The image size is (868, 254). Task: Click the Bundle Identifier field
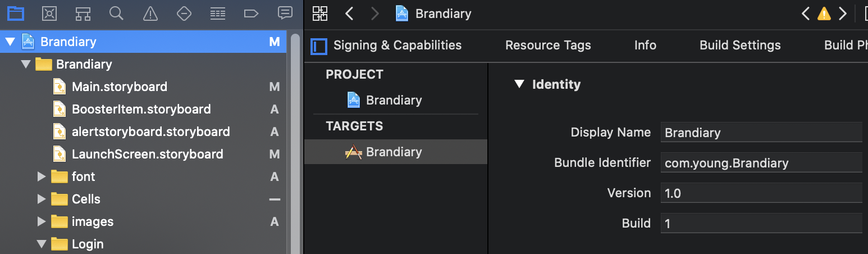pos(761,163)
